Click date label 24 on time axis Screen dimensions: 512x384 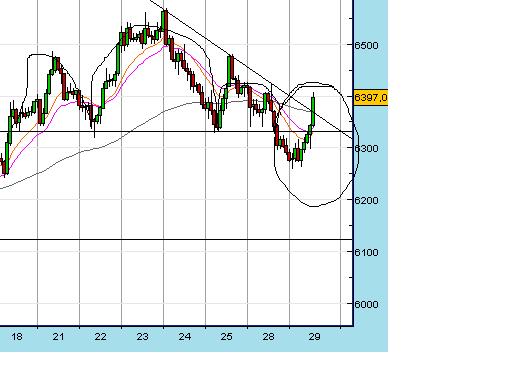(x=185, y=337)
